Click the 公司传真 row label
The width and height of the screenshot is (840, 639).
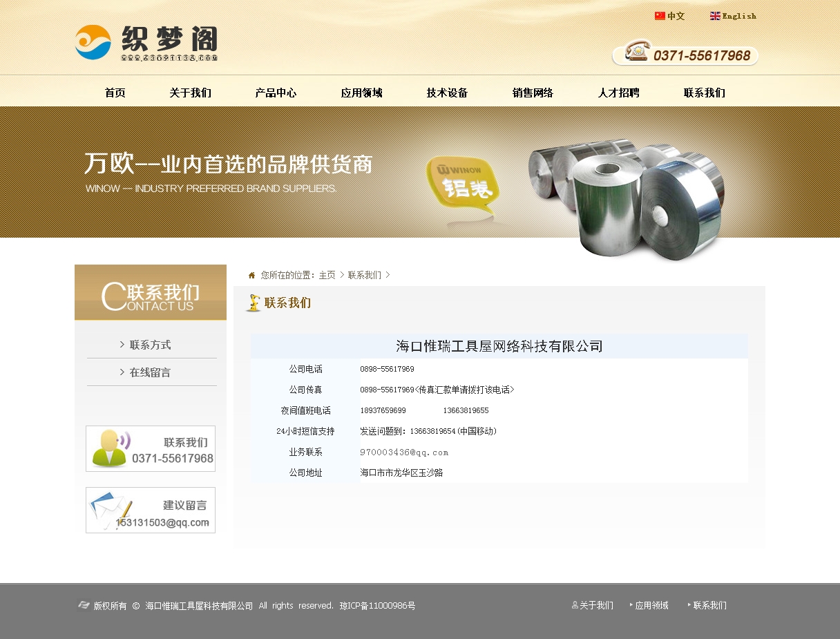305,390
